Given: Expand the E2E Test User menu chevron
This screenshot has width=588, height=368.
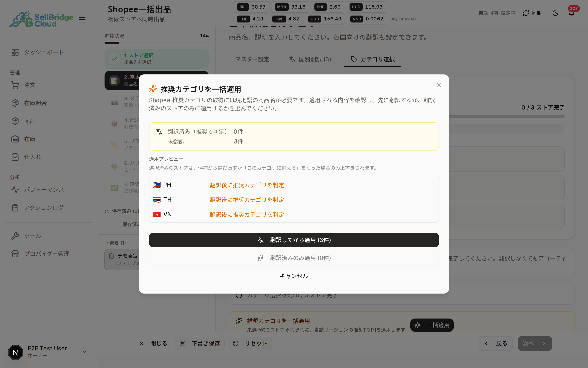Looking at the screenshot, I should click(84, 352).
